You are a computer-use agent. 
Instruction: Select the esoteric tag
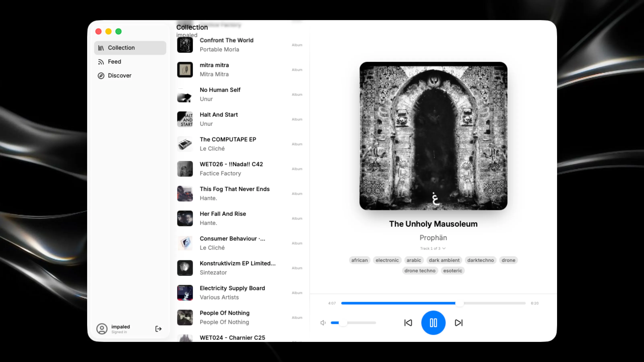pos(452,270)
